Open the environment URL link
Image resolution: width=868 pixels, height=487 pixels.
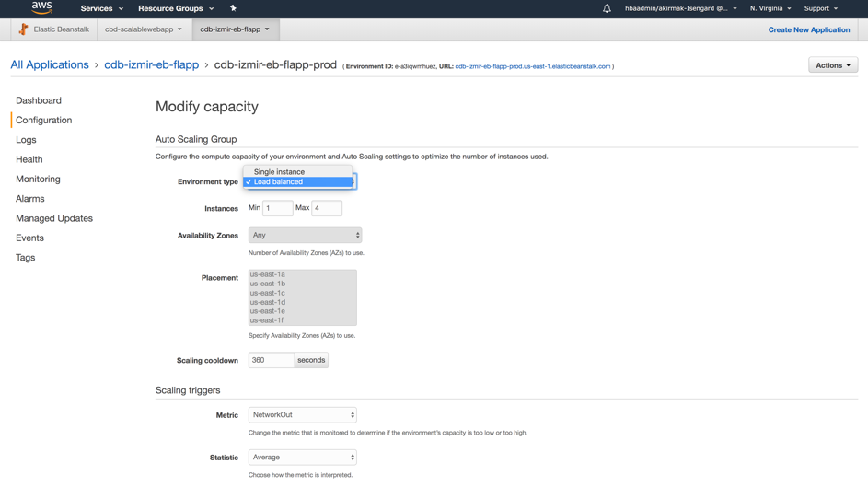click(533, 66)
